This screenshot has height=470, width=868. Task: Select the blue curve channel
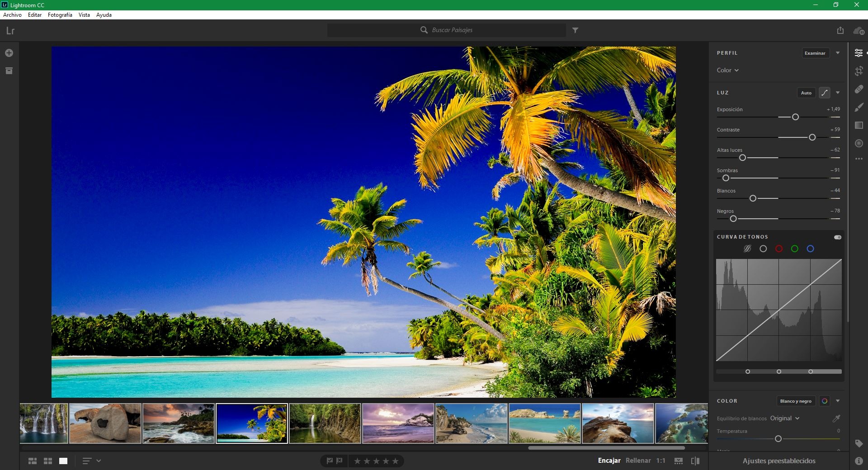[811, 249]
